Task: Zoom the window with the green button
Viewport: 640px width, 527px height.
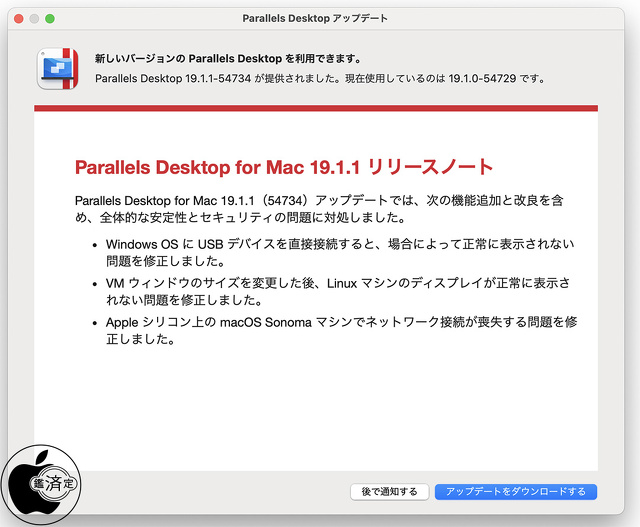Action: pyautogui.click(x=50, y=18)
